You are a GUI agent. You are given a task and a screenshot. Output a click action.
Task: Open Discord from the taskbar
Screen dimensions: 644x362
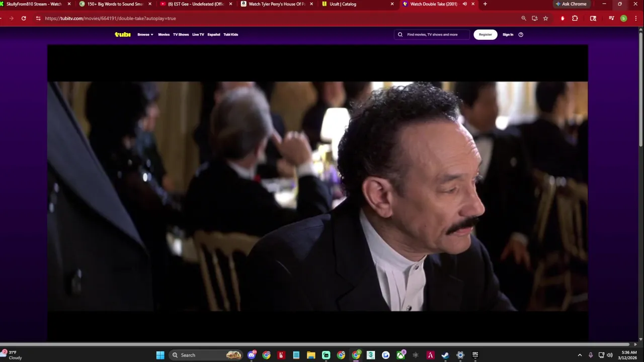click(x=252, y=355)
